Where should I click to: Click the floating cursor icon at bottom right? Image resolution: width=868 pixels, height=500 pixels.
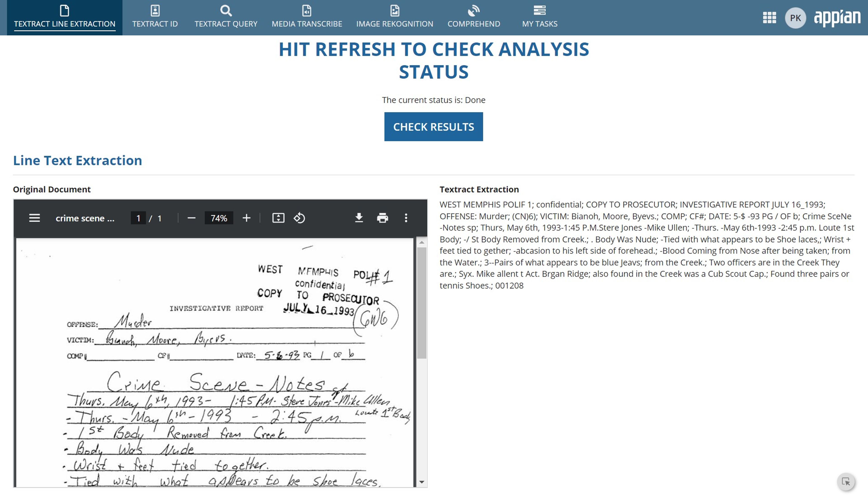pyautogui.click(x=846, y=481)
